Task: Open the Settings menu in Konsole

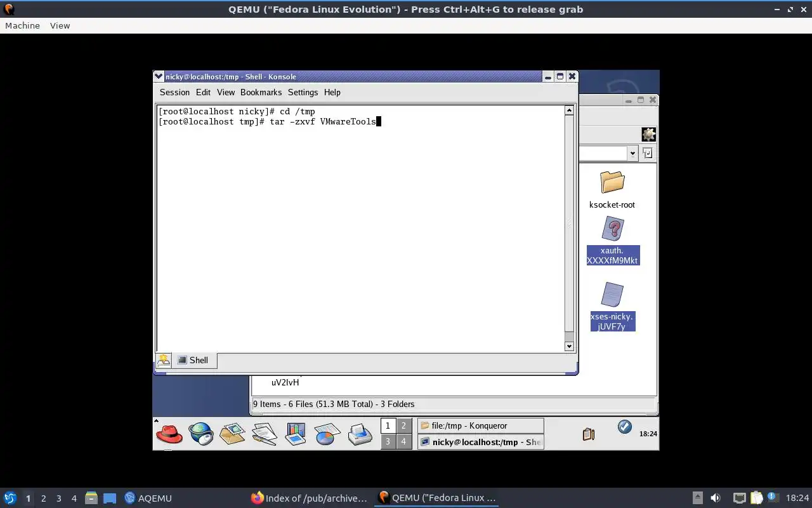Action: point(303,92)
